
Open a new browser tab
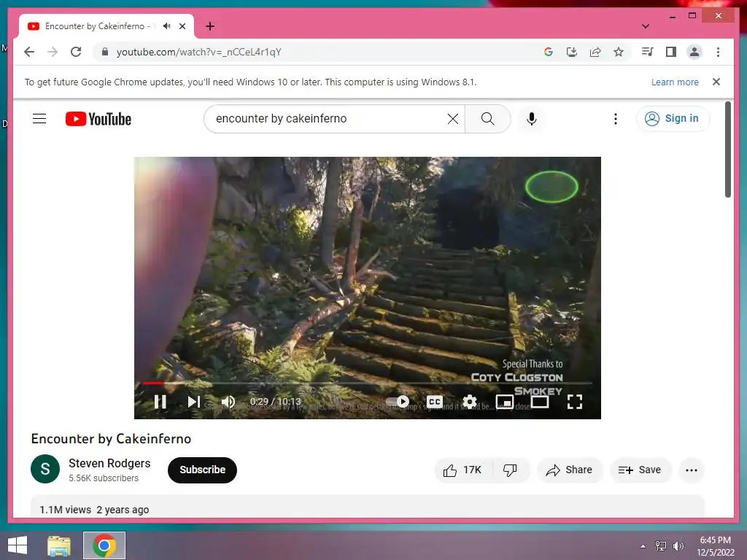(210, 26)
